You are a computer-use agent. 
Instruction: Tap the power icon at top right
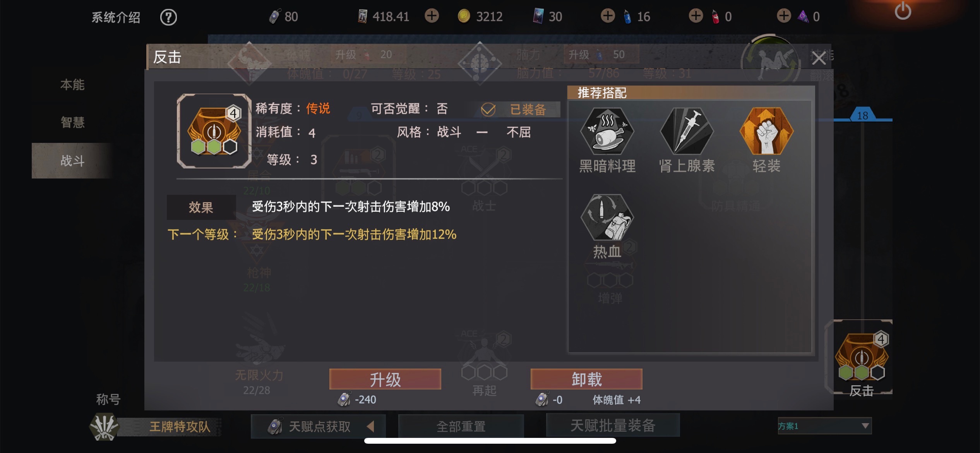pyautogui.click(x=903, y=11)
